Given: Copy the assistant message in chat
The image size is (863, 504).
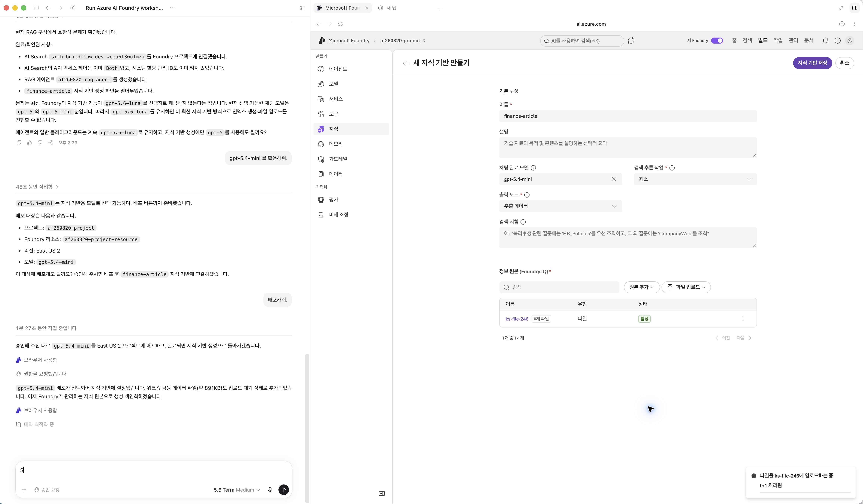Looking at the screenshot, I should pos(19,143).
